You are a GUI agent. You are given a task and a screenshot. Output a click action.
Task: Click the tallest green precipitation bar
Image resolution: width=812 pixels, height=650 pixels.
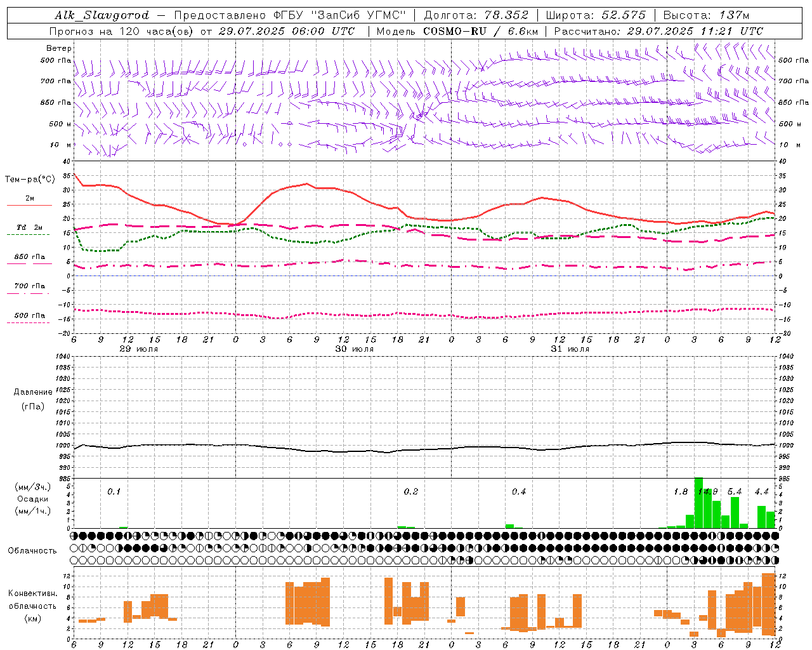698,503
